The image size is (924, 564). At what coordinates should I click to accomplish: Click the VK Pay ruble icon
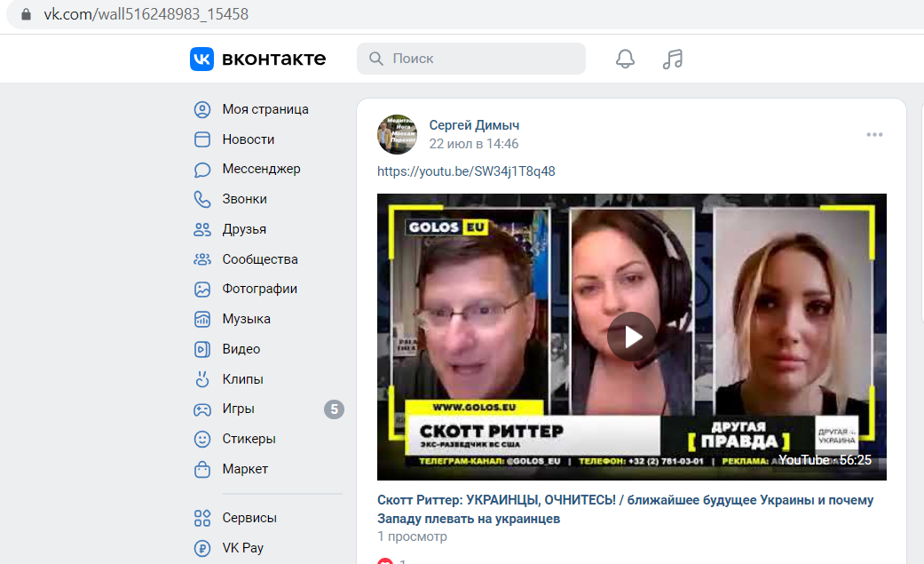(x=202, y=548)
